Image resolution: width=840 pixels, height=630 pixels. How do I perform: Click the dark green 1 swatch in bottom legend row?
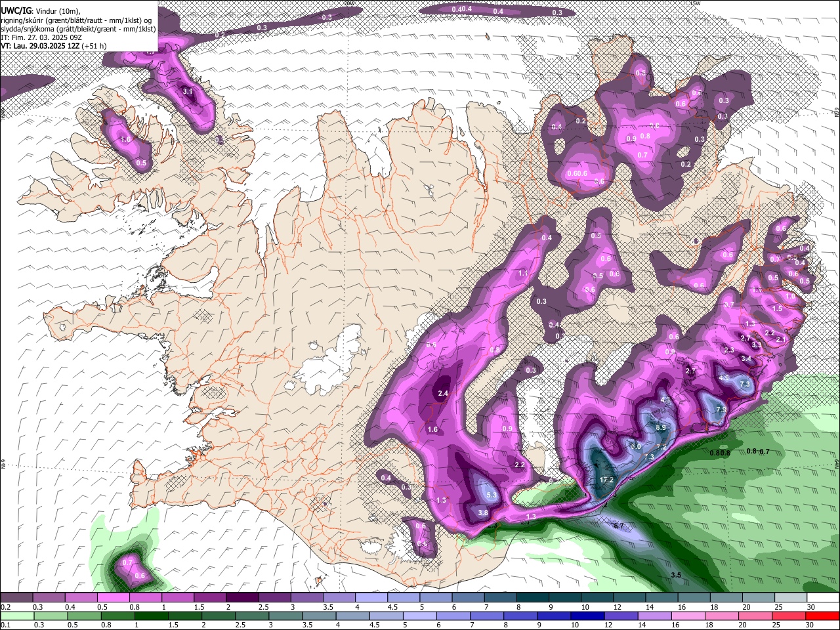[x=151, y=616]
